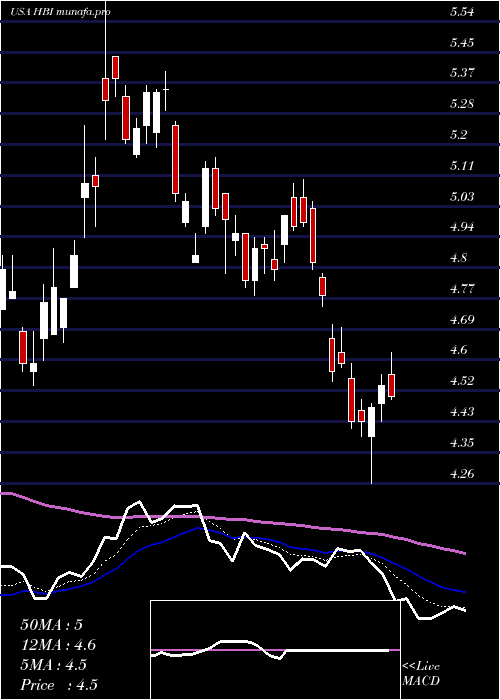This screenshot has height=700, width=500.
Task: Click the '50MA : 5' readout
Action: (52, 625)
